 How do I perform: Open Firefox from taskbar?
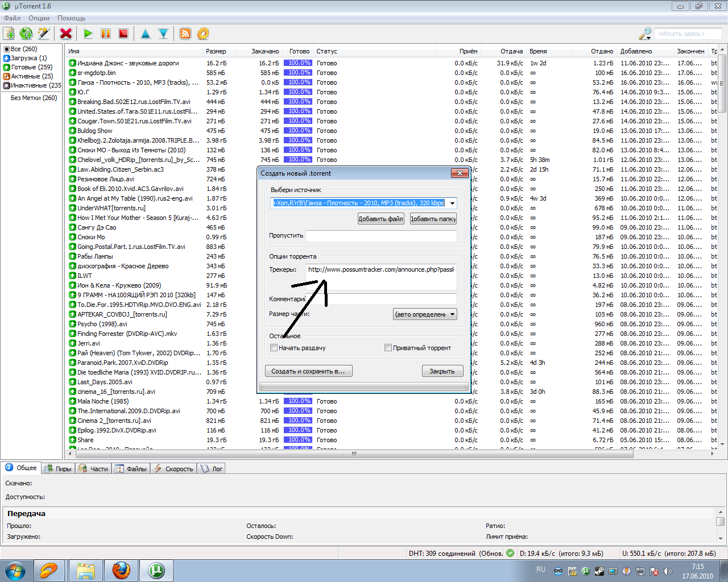click(x=121, y=570)
